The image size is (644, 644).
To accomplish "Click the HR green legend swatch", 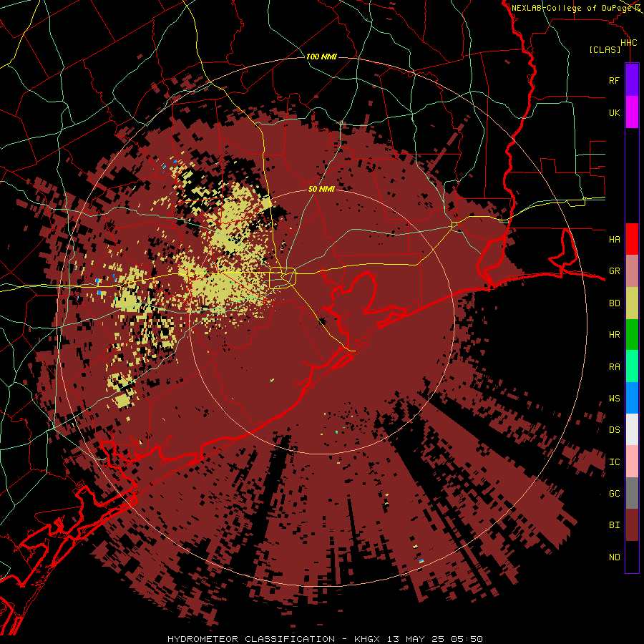I will 632,335.
